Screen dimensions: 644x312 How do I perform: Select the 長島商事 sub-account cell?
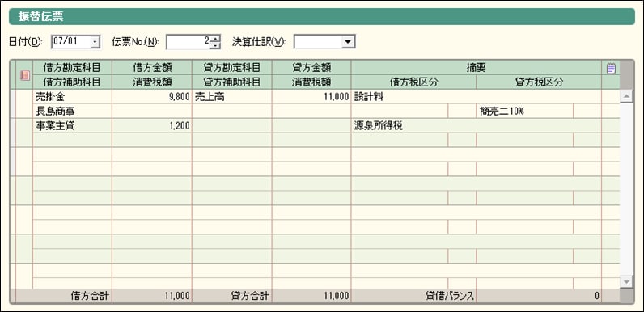click(x=72, y=111)
